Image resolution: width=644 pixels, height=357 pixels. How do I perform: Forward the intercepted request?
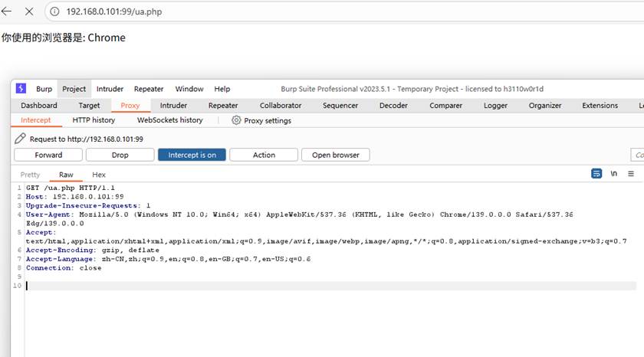(x=48, y=155)
